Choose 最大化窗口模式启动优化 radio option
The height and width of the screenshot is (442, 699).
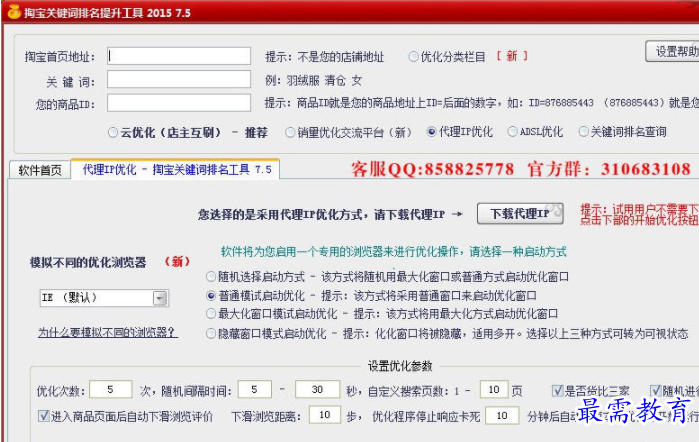[x=211, y=314]
